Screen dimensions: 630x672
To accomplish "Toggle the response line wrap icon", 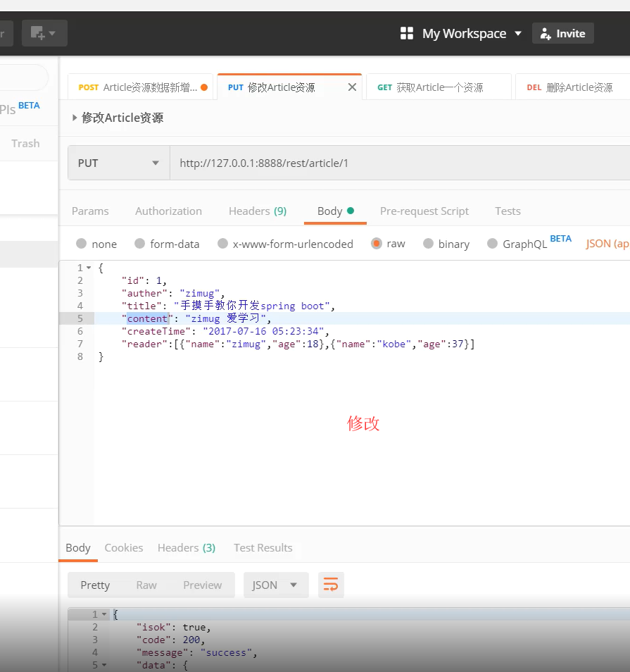I will pos(331,585).
